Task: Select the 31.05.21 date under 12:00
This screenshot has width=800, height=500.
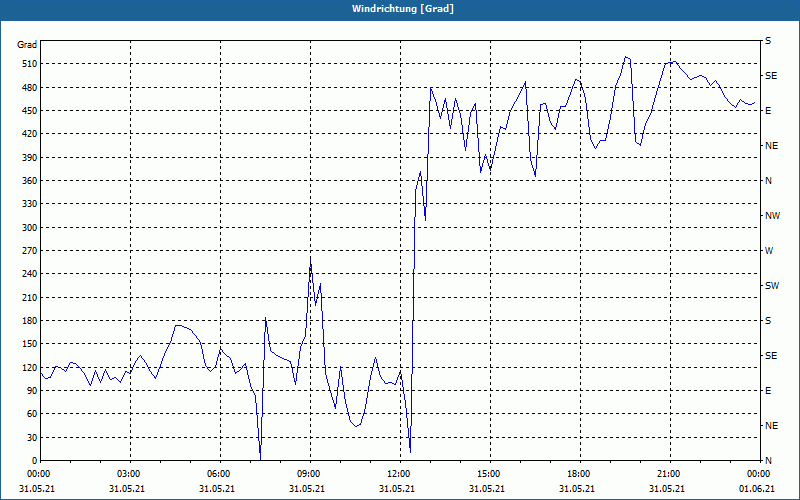Action: (x=397, y=488)
